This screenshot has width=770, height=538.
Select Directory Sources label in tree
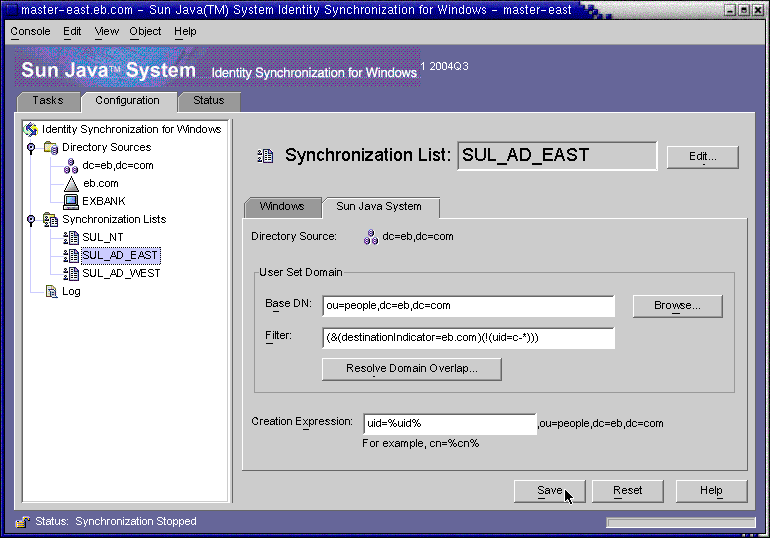[107, 147]
